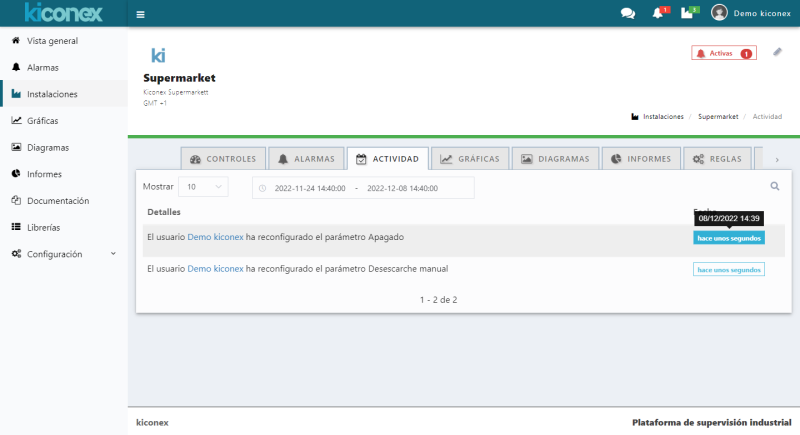Open the chat messages icon
The height and width of the screenshot is (435, 800).
628,14
